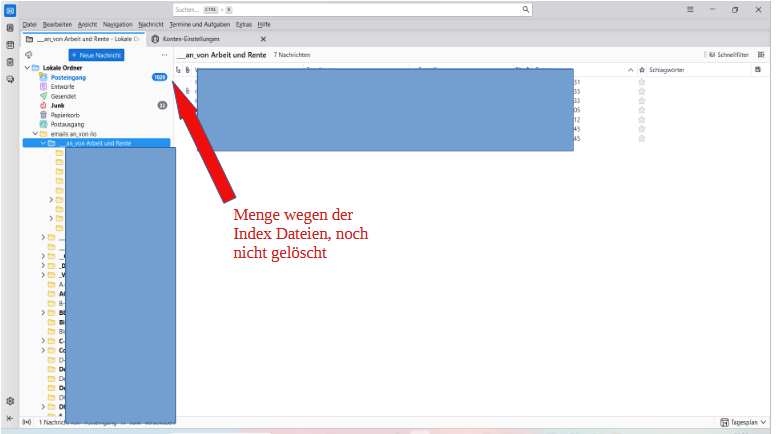This screenshot has width=776, height=434.
Task: Open the Termine und Aufgaben menu
Action: 200,24
